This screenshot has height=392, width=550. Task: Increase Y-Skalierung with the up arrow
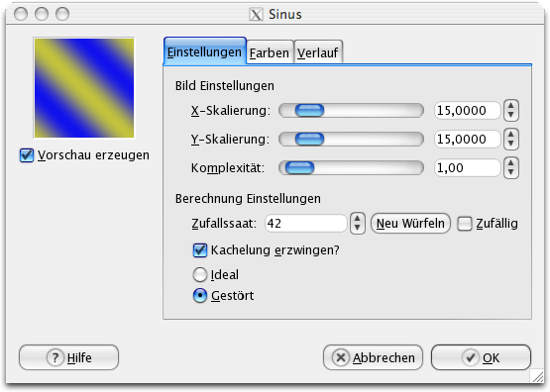[511, 135]
